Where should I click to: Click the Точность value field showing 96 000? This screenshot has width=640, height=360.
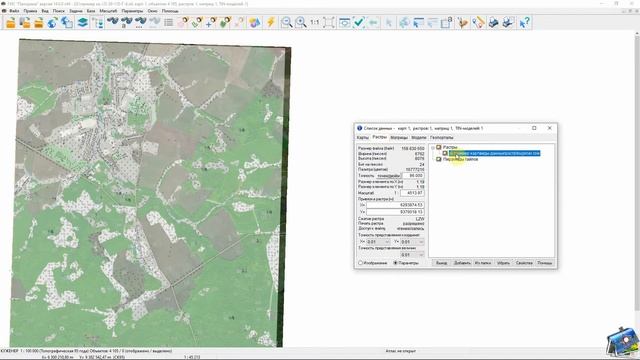click(413, 176)
